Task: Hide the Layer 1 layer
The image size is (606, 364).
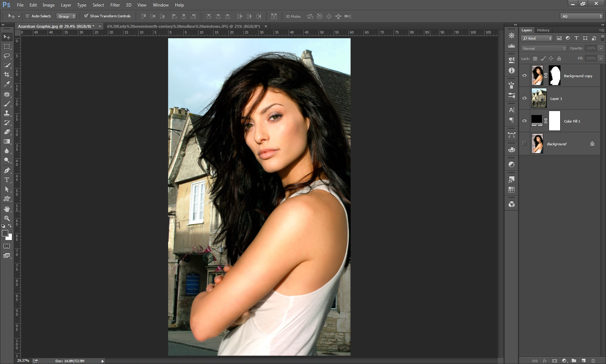Action: [x=524, y=98]
